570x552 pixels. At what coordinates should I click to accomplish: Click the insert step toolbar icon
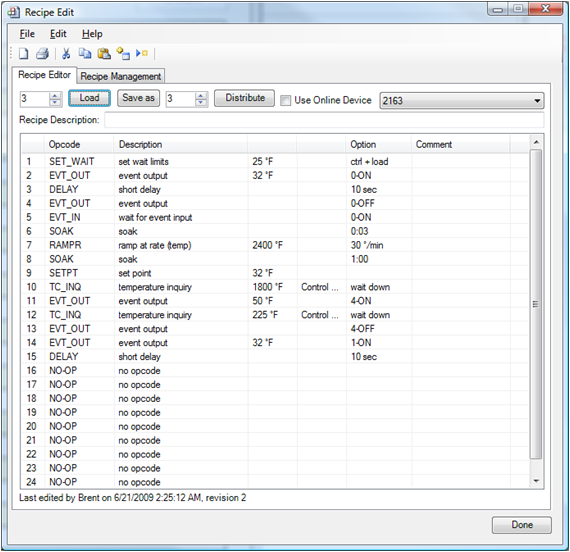(x=123, y=54)
